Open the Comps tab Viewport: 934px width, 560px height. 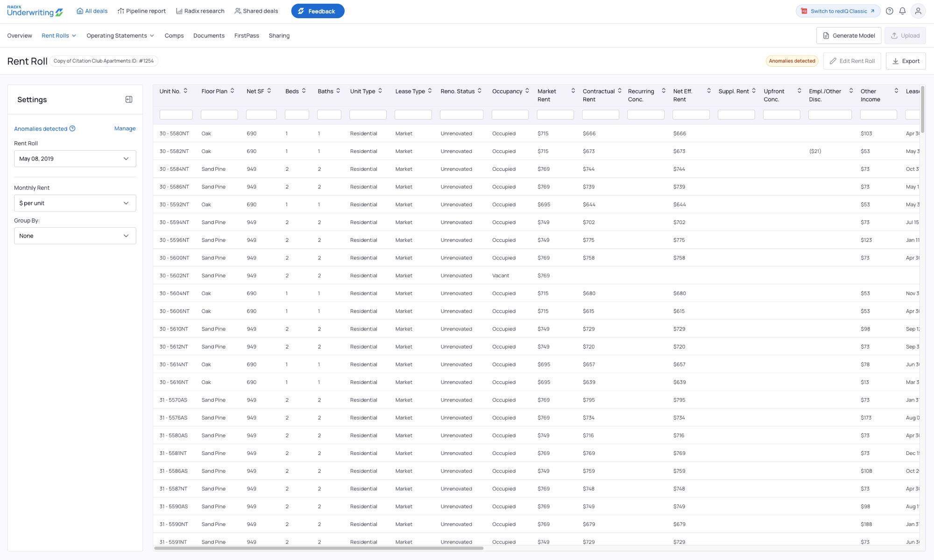click(x=174, y=35)
